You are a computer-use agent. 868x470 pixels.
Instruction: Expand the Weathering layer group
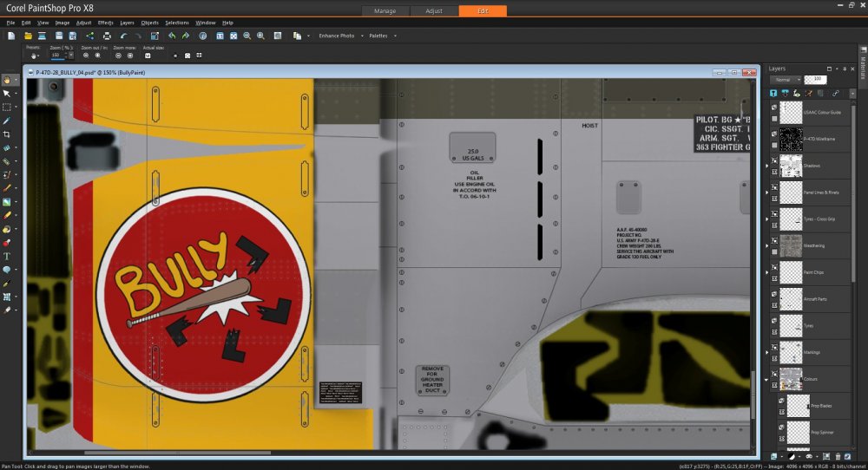pyautogui.click(x=767, y=245)
